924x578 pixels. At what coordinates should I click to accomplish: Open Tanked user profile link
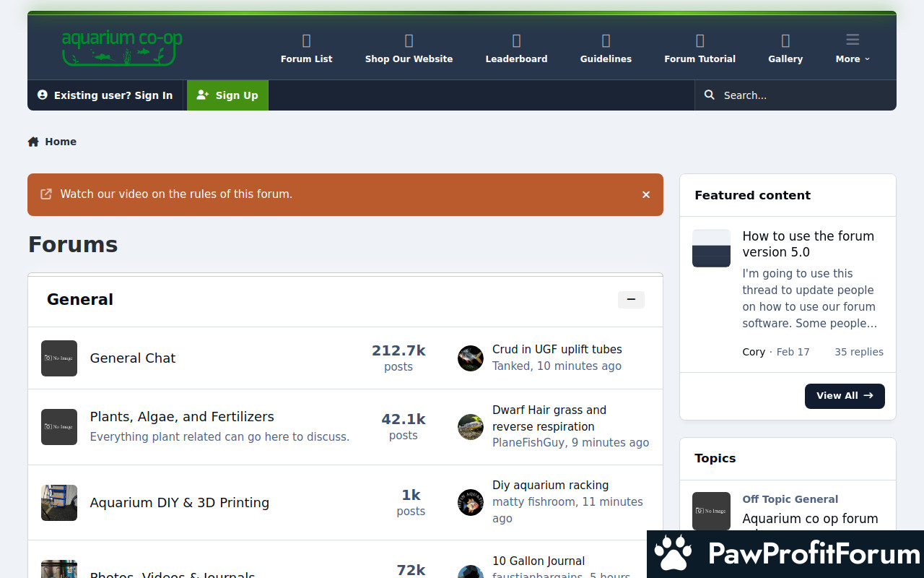tap(511, 366)
